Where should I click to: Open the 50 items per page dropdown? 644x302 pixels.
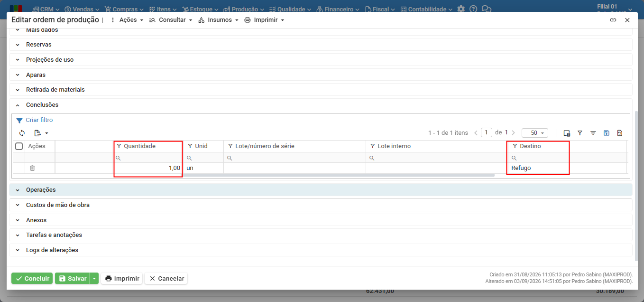pos(534,133)
